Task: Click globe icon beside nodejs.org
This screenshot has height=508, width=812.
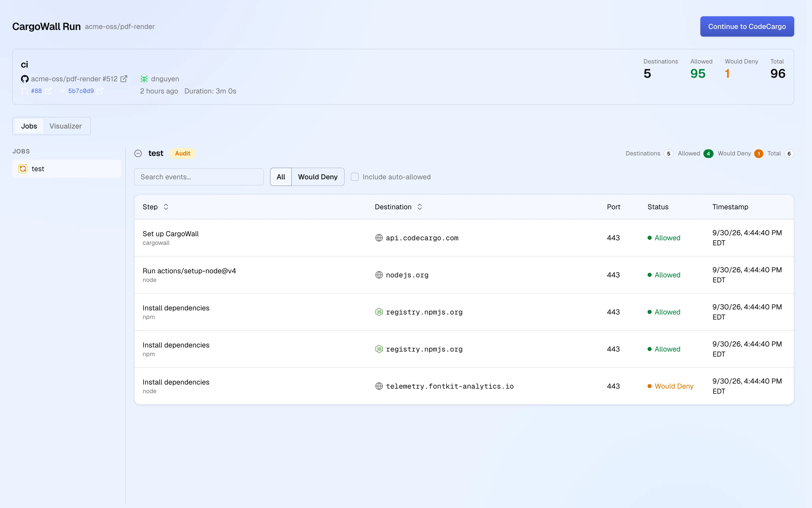Action: pos(379,275)
